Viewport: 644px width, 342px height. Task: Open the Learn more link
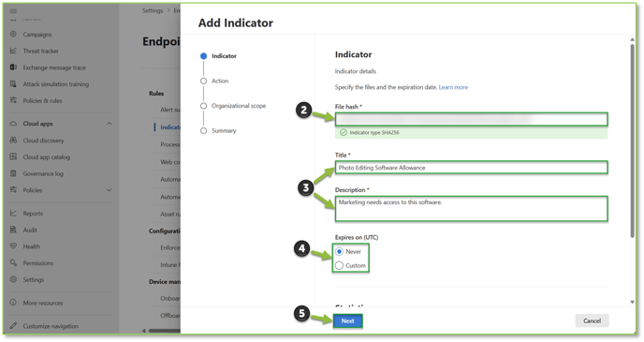[453, 87]
